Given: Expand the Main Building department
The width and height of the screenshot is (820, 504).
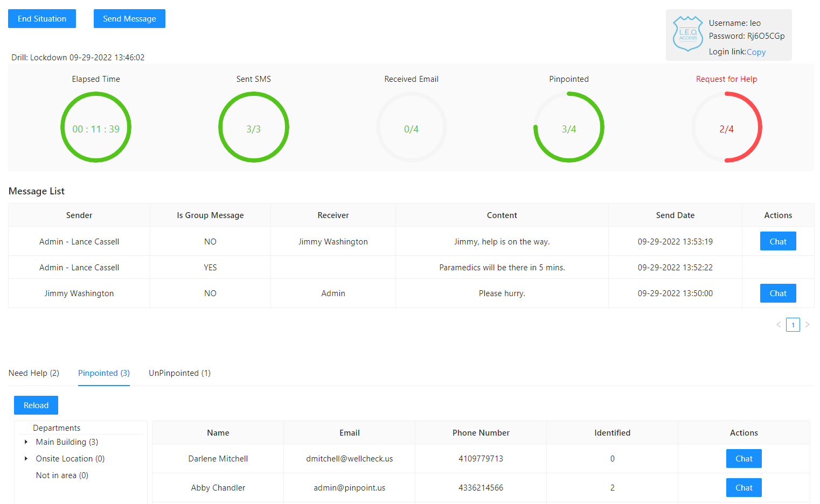Looking at the screenshot, I should click(x=26, y=442).
